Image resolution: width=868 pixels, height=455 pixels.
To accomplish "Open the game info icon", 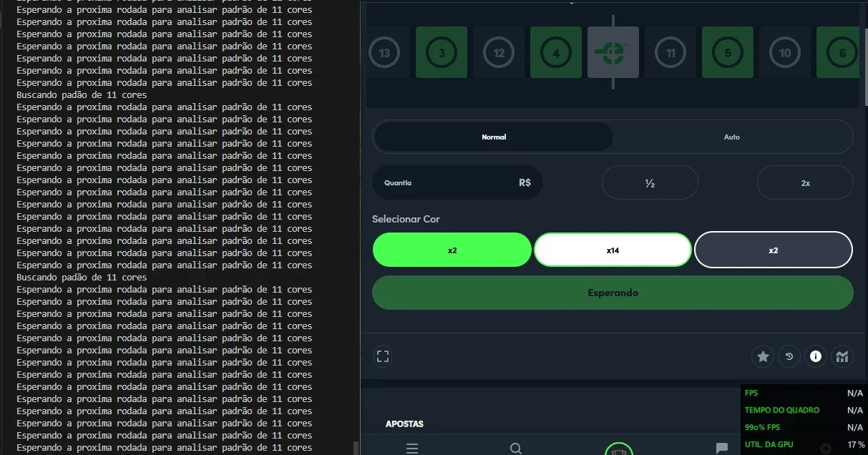I will pyautogui.click(x=816, y=356).
